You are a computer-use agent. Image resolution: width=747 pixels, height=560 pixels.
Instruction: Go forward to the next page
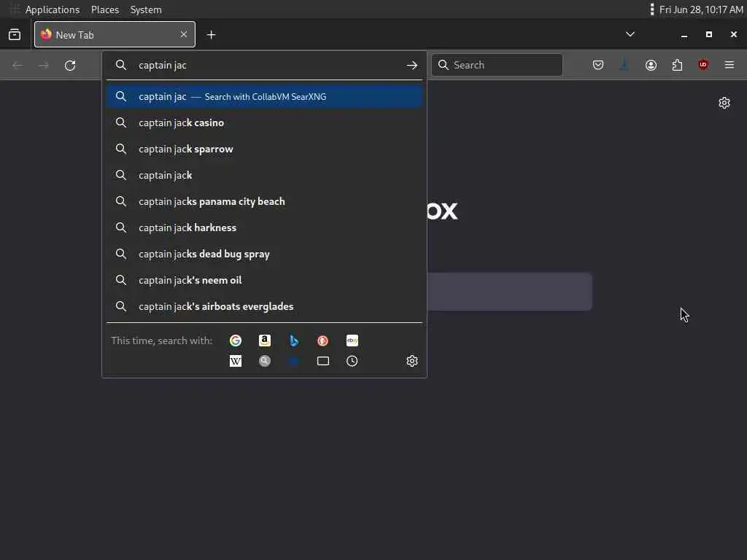[43, 65]
